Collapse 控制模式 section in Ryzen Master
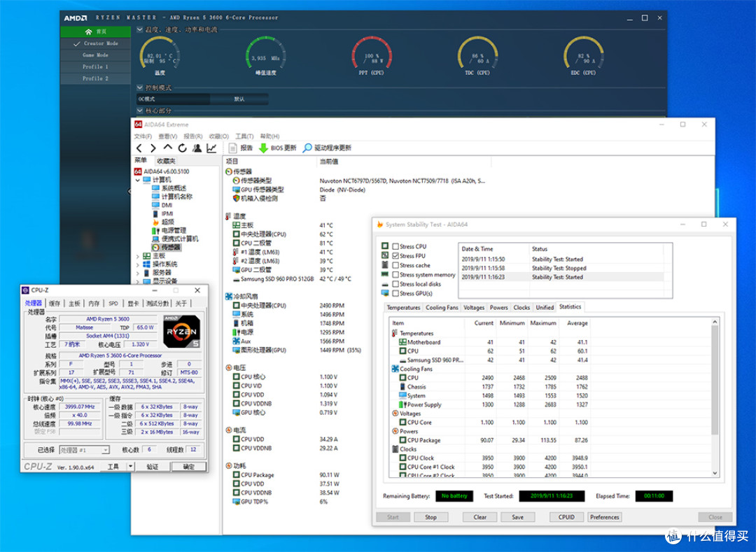 [140, 87]
